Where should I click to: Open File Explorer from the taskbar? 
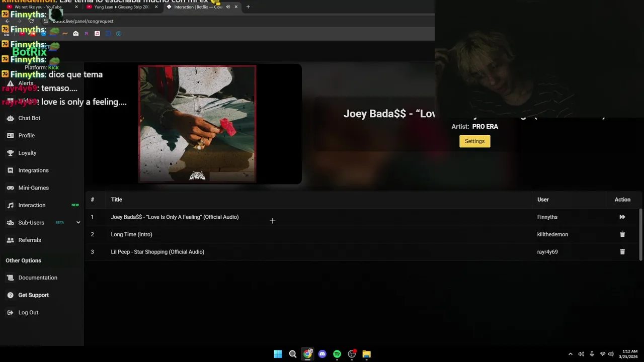click(x=367, y=354)
